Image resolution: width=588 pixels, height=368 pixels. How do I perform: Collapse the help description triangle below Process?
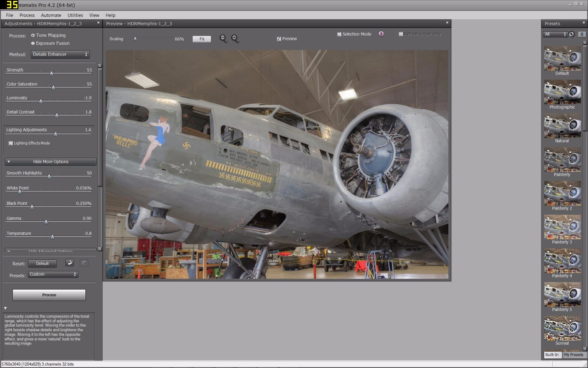pos(5,308)
